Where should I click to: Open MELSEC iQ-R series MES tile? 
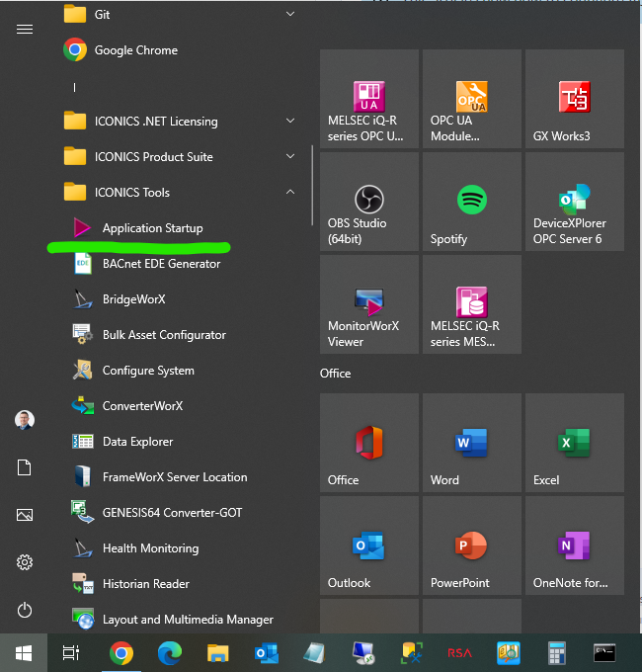tap(472, 304)
